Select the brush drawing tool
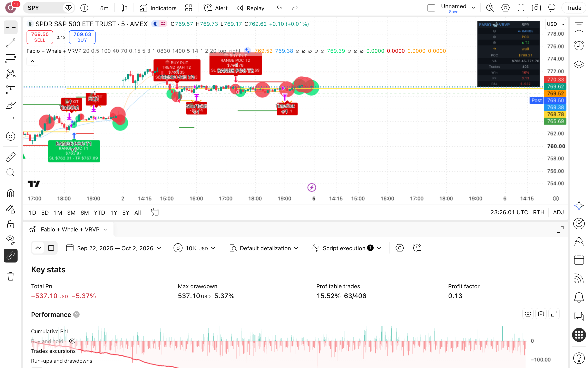The image size is (588, 368). click(x=11, y=105)
